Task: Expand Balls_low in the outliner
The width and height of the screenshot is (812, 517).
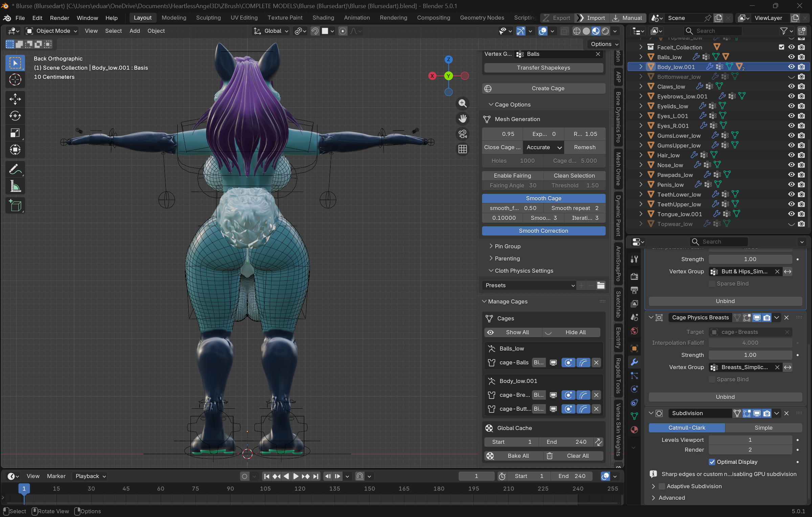Action: [x=641, y=57]
